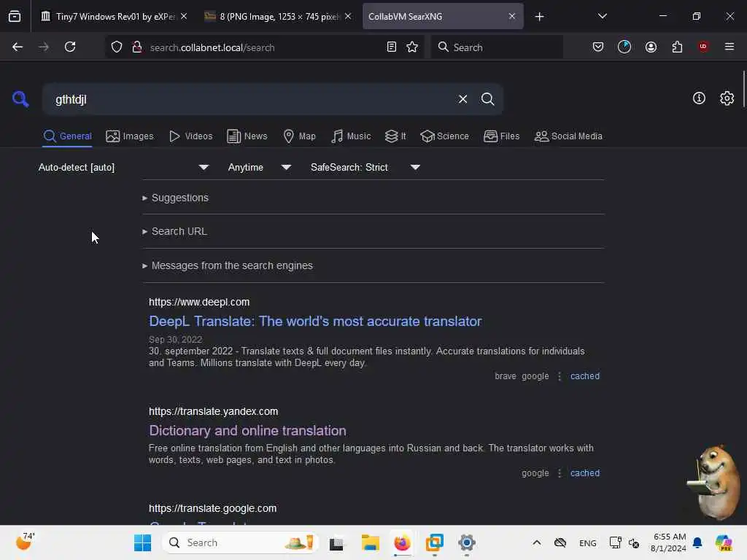Show hidden system tray icons

(536, 542)
